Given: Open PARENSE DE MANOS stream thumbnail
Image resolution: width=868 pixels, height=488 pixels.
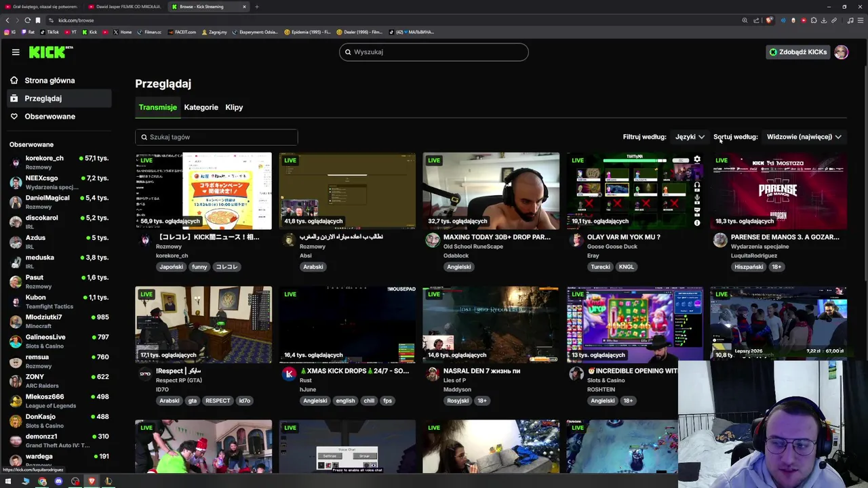Looking at the screenshot, I should (778, 190).
